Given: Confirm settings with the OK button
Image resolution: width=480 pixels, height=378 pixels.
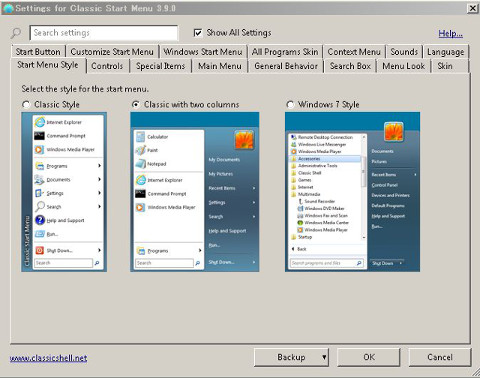Looking at the screenshot, I should click(369, 357).
